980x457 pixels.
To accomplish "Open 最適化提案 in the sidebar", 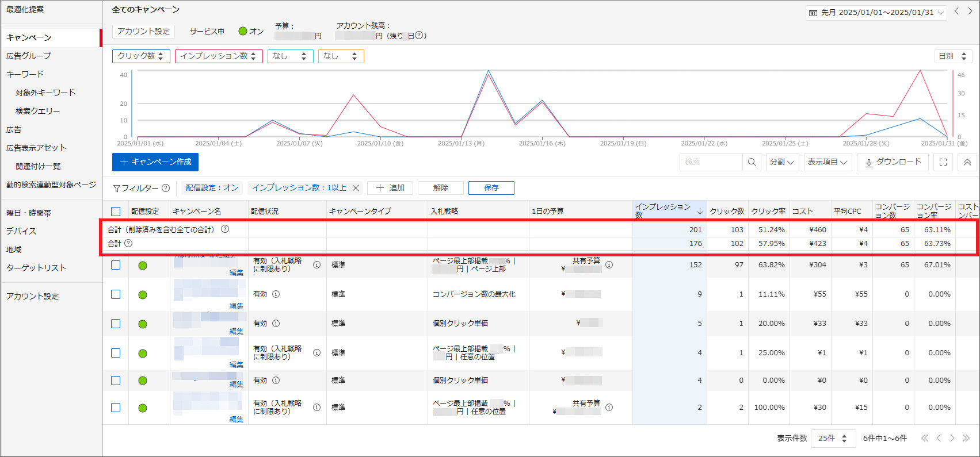I will coord(25,10).
